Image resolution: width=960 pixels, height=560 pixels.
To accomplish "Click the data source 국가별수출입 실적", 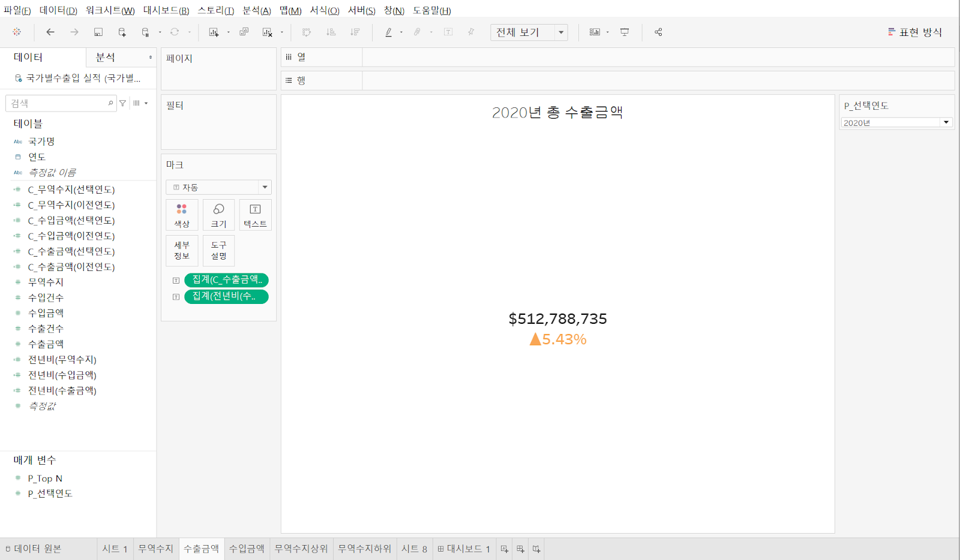I will [83, 78].
